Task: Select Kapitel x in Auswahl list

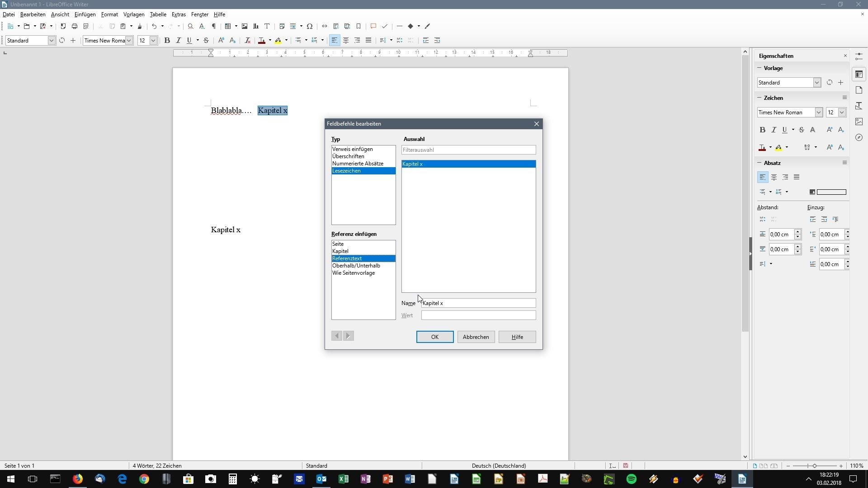Action: click(469, 164)
